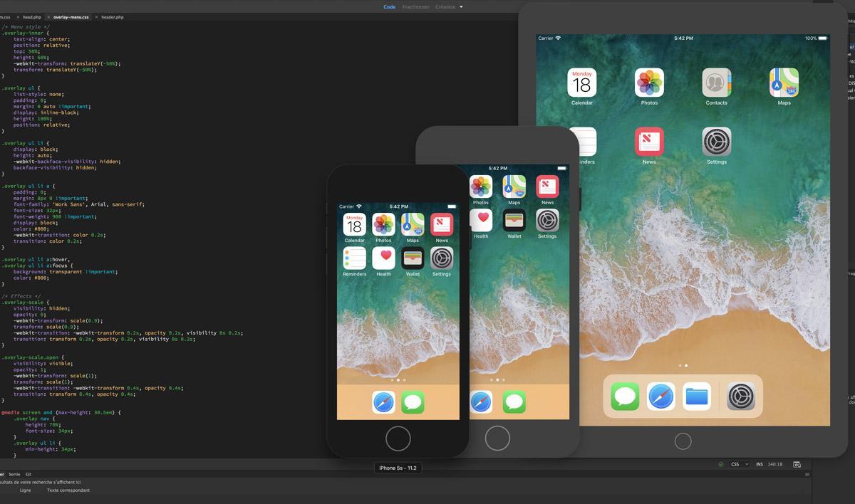Open Settings on the middle iPhone simulator

(x=547, y=220)
